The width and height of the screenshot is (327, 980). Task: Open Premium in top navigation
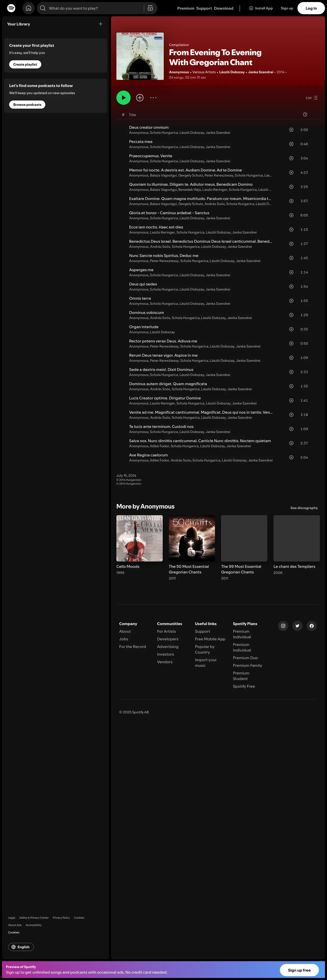click(x=186, y=8)
